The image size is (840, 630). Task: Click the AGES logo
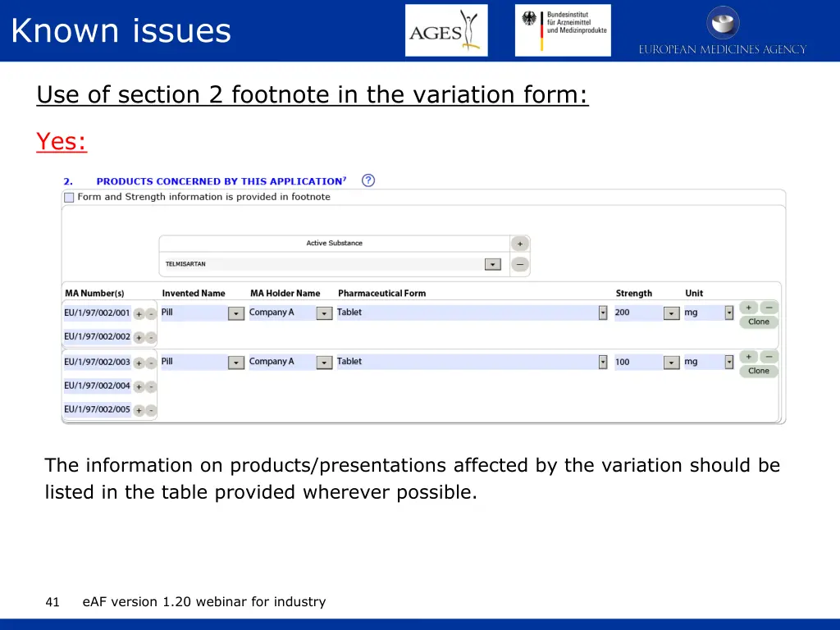click(445, 30)
